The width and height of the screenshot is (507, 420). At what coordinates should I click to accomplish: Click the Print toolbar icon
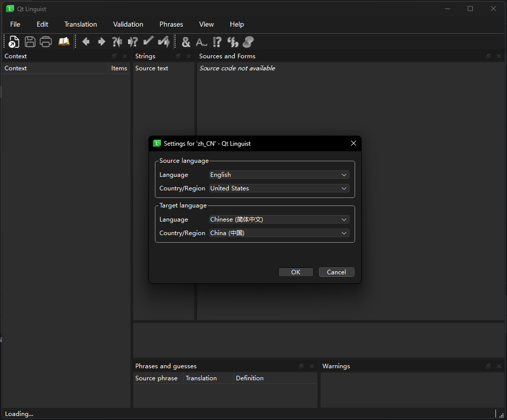point(46,42)
